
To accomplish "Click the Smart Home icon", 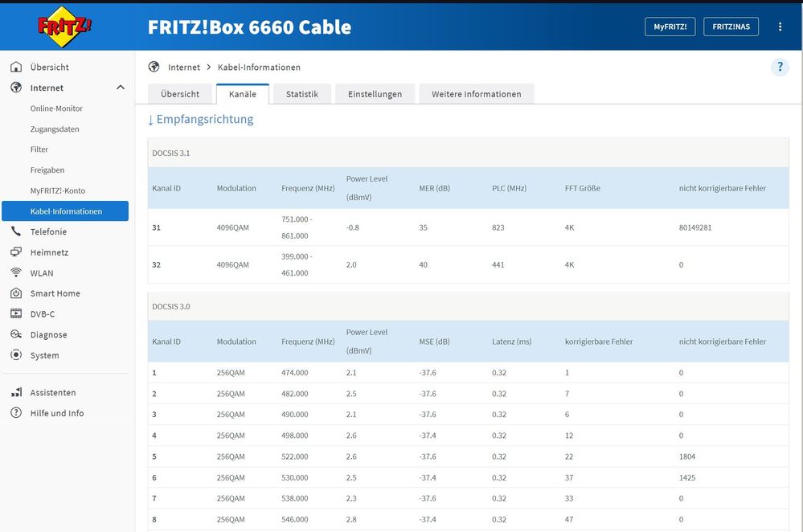I will [16, 293].
